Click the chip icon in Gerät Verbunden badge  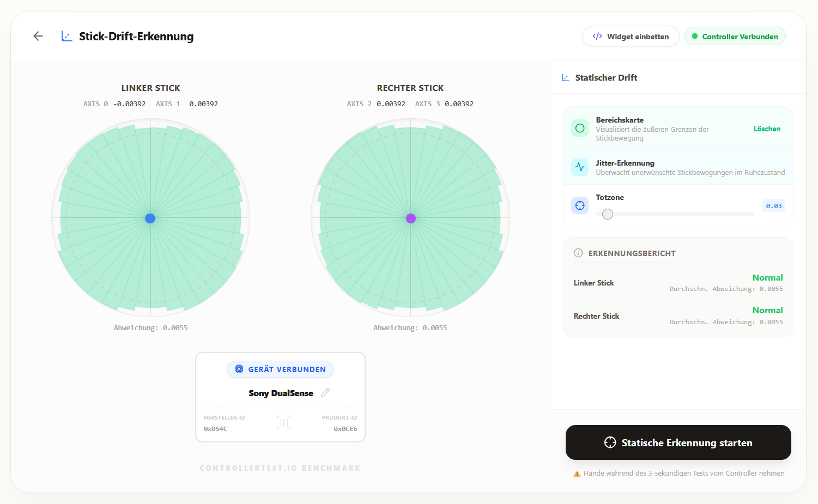click(239, 369)
